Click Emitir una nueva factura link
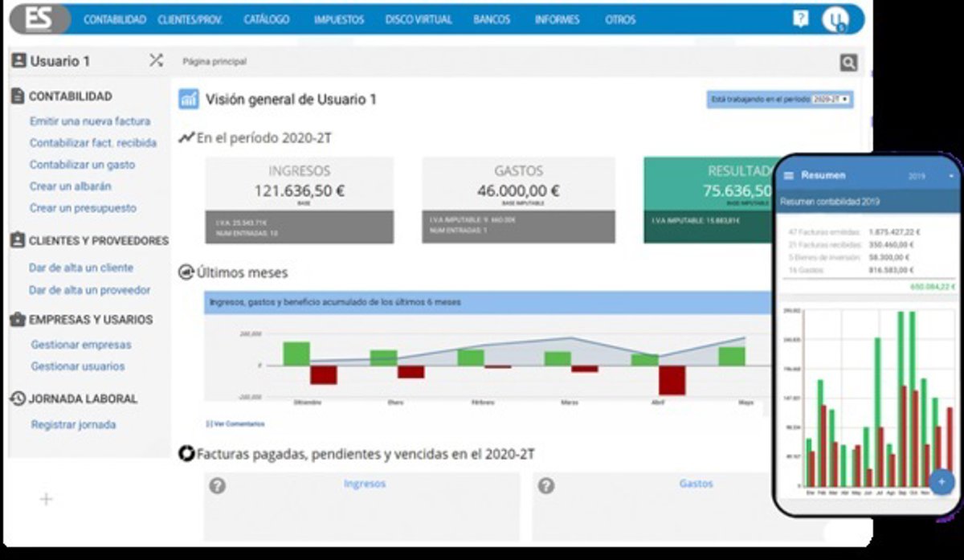Screen dimensions: 964x560 pos(90,121)
